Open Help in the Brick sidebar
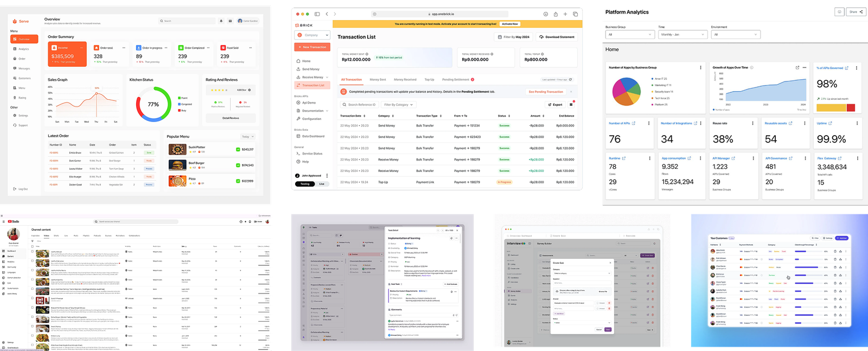Screen dimensions: 868x351 click(x=303, y=162)
